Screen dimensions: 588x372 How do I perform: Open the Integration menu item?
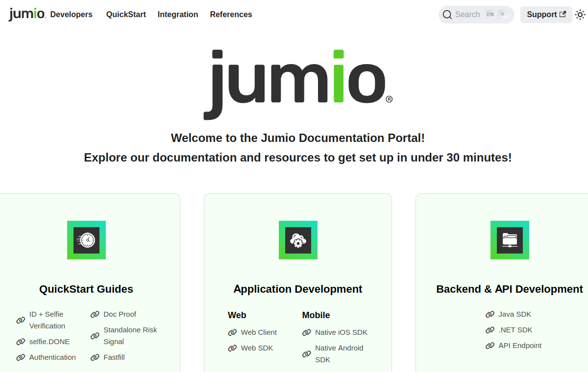point(178,14)
